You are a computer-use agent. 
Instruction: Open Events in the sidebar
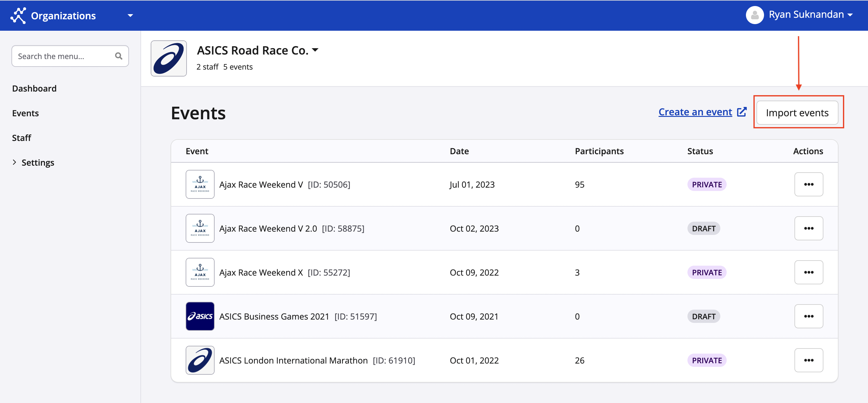pyautogui.click(x=26, y=113)
